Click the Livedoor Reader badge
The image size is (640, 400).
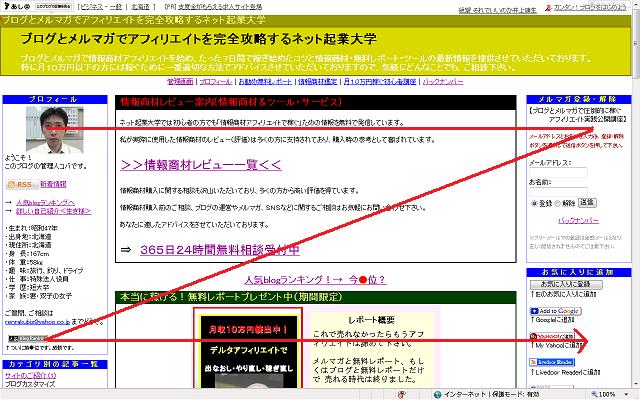click(552, 362)
